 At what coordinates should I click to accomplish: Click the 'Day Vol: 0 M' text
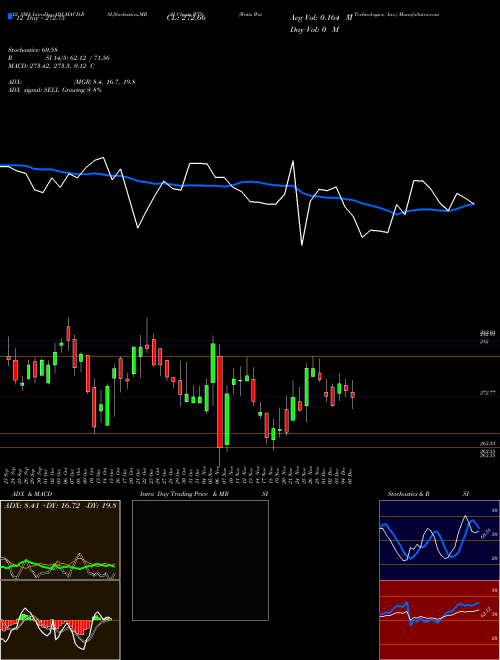click(314, 30)
